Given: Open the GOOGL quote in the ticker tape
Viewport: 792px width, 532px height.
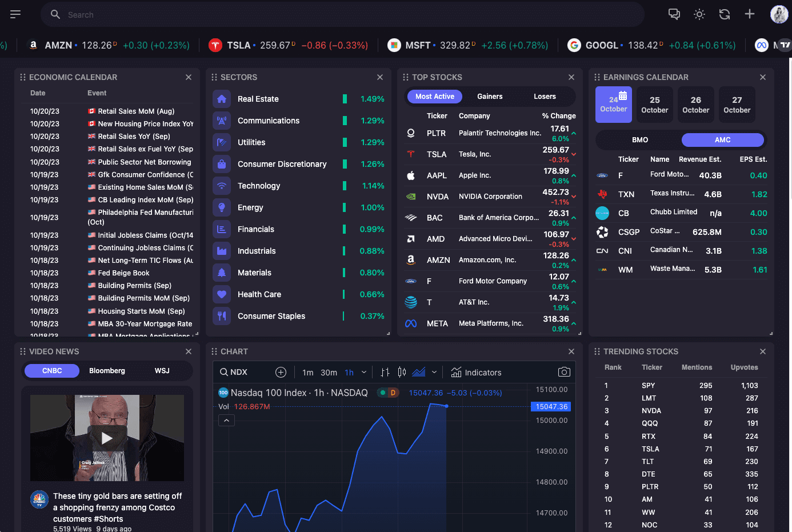Looking at the screenshot, I should point(651,45).
